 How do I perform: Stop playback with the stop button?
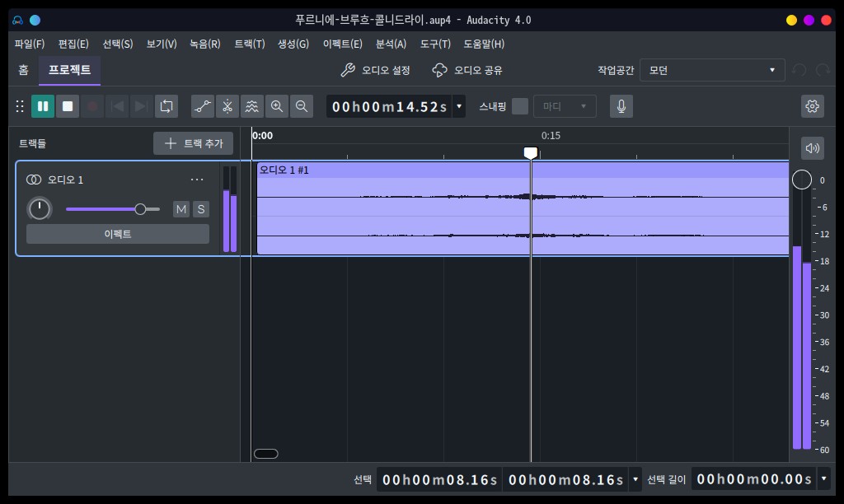[x=68, y=106]
